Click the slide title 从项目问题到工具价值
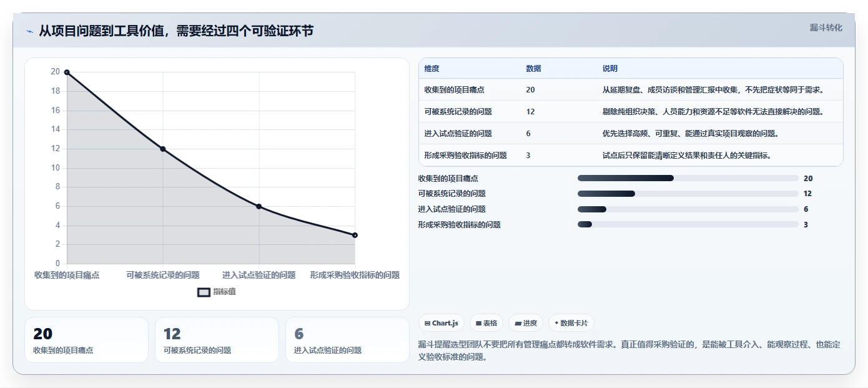868x388 pixels. tap(176, 31)
